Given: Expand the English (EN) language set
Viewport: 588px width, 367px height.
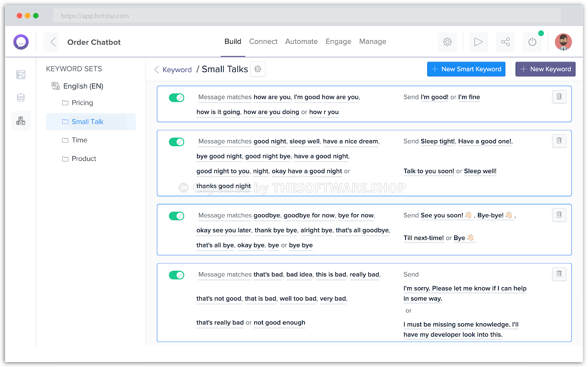Looking at the screenshot, I should (x=83, y=86).
